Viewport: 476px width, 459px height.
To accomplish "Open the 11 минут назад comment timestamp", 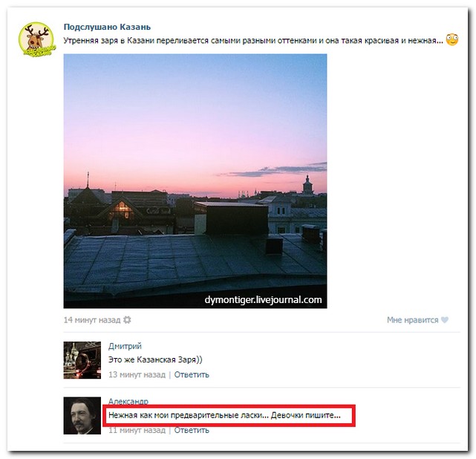I will click(x=137, y=430).
